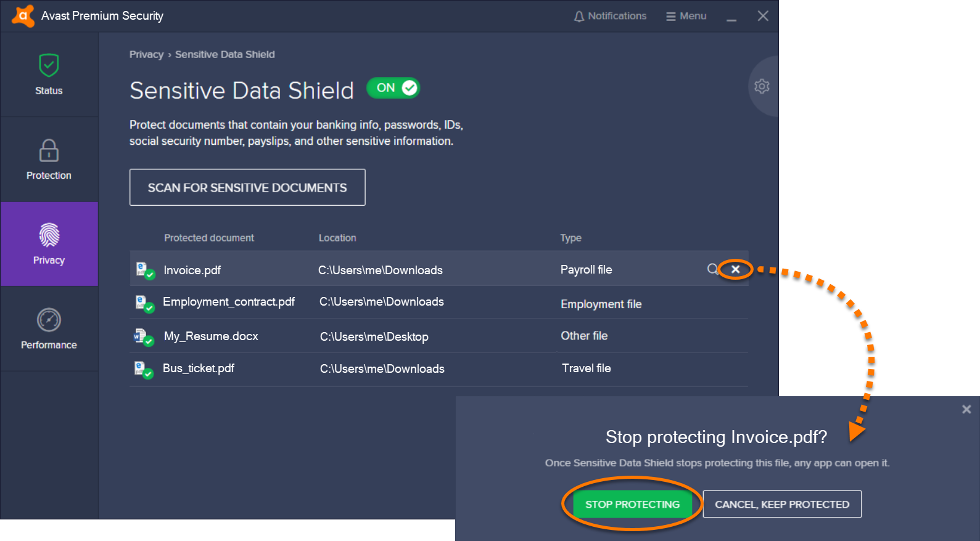The width and height of the screenshot is (980, 541).
Task: Toggle Sensitive Data Shield ON switch
Action: point(393,87)
